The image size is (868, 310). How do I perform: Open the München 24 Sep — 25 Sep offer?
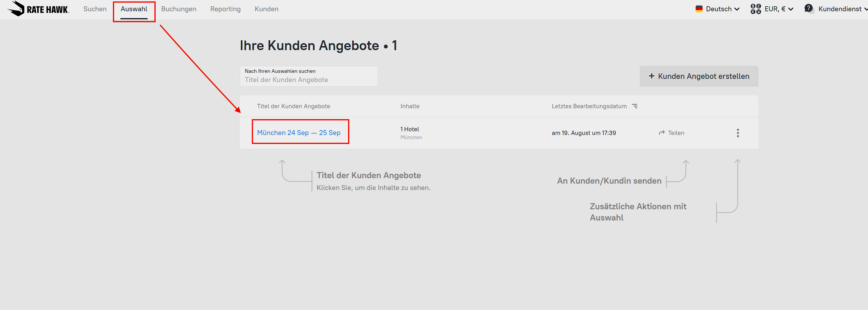(x=299, y=133)
